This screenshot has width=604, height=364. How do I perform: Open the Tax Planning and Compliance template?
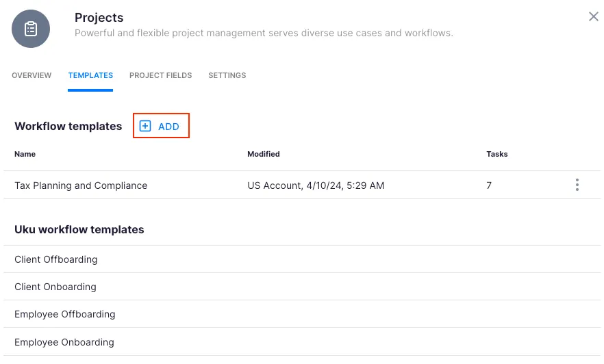point(81,185)
